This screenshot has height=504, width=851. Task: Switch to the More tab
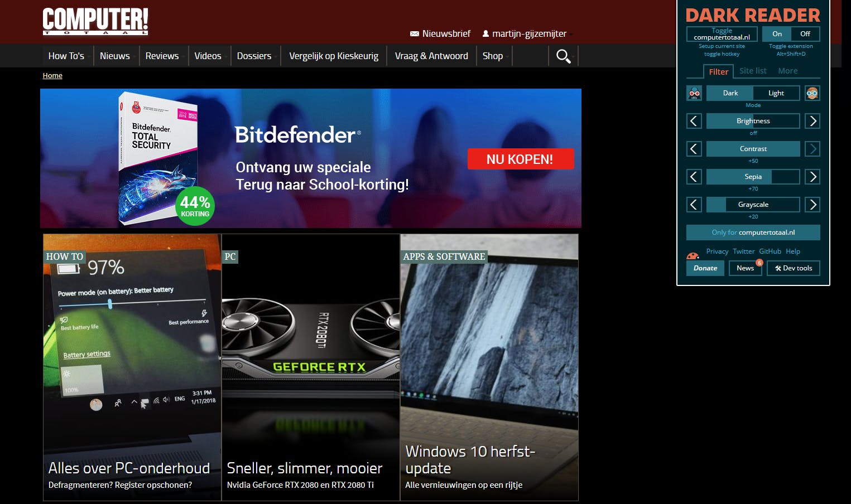click(788, 71)
